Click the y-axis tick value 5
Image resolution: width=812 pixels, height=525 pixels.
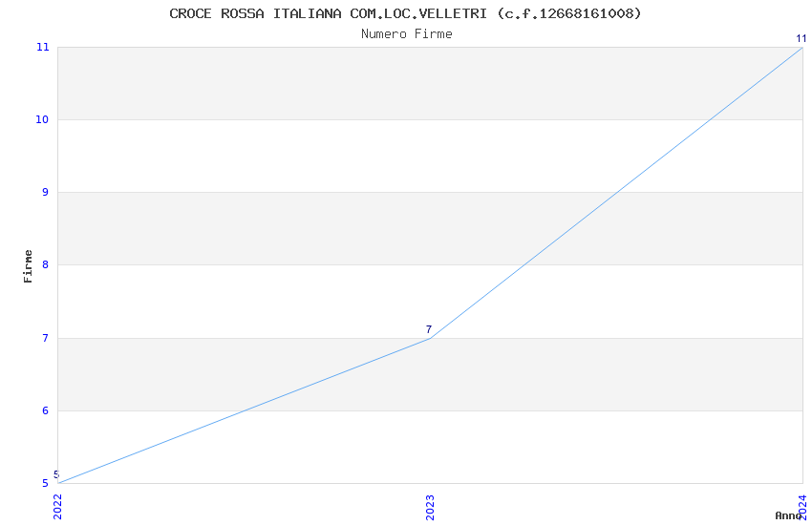click(x=46, y=483)
